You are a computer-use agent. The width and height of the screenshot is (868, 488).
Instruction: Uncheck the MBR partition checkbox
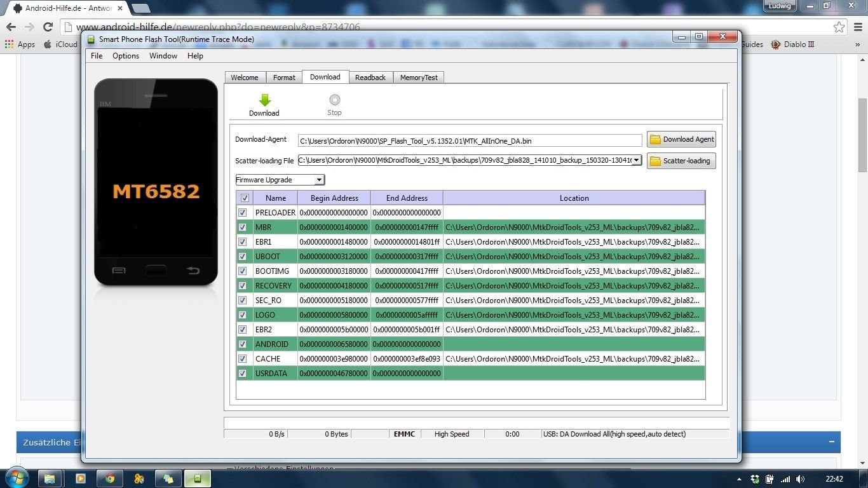(242, 227)
